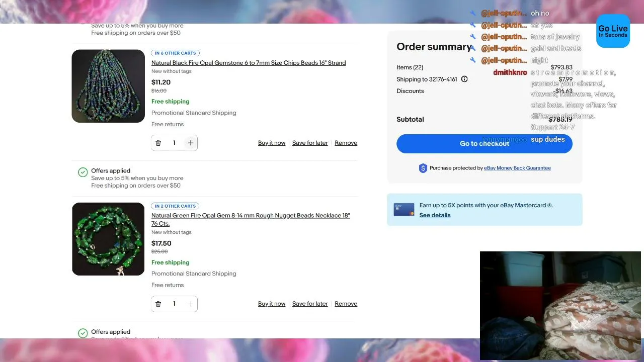Open See details for eBay Mastercard

[435, 215]
